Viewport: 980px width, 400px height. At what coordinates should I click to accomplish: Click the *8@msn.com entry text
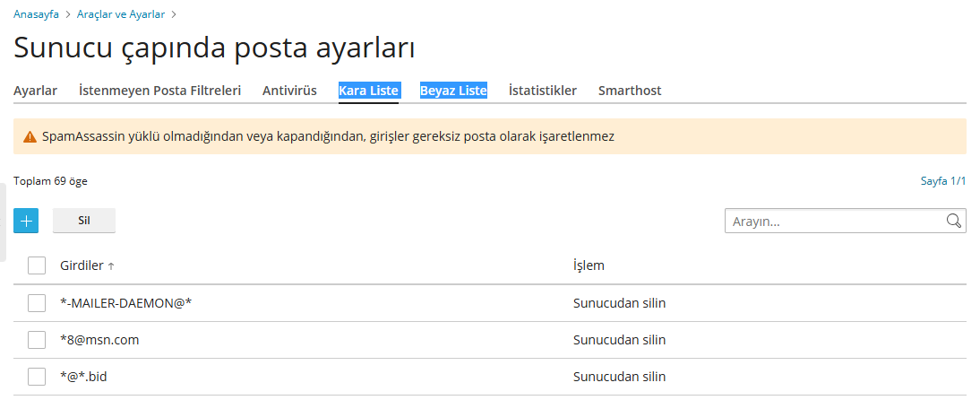click(x=99, y=340)
